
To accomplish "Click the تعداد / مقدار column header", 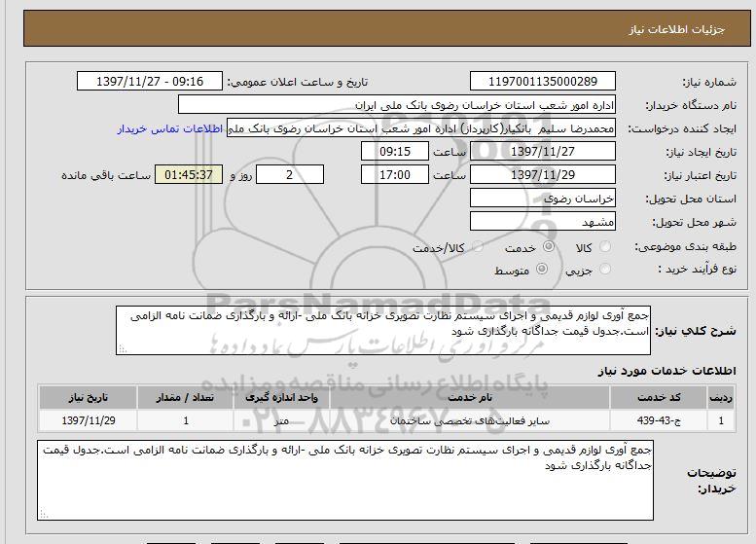I will [x=185, y=397].
